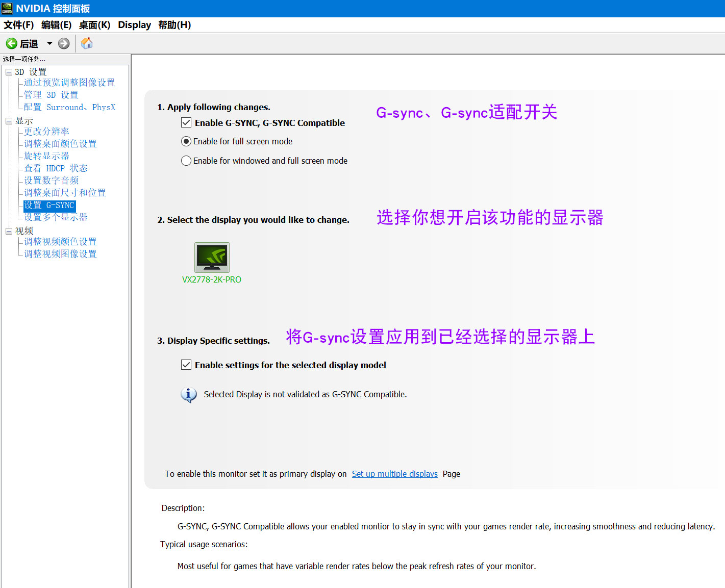Select Enable for full screen mode
This screenshot has width=725, height=588.
186,141
